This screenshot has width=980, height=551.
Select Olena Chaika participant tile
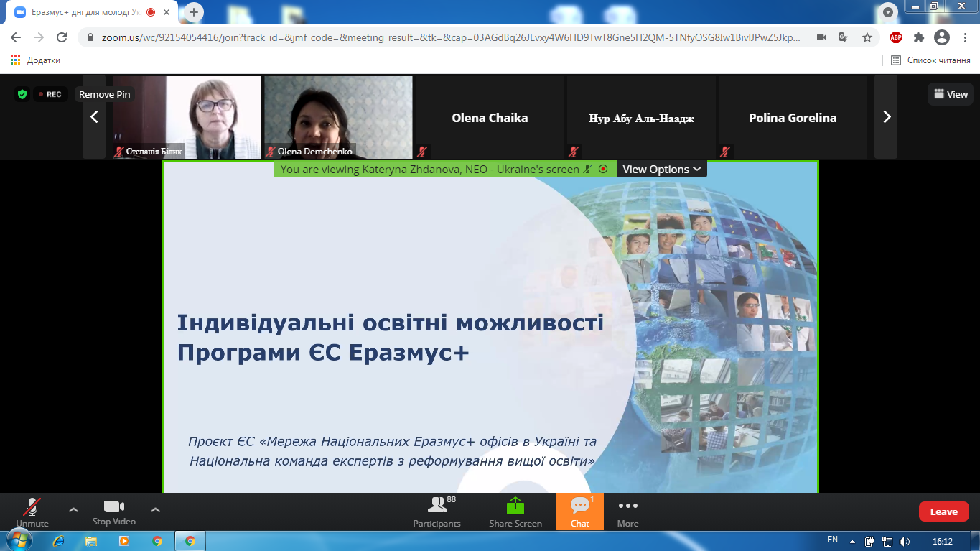coord(490,117)
